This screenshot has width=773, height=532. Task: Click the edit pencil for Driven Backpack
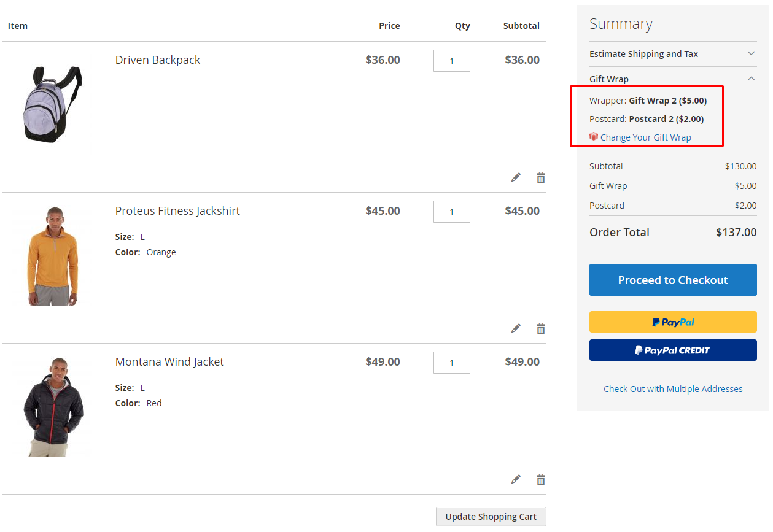516,177
